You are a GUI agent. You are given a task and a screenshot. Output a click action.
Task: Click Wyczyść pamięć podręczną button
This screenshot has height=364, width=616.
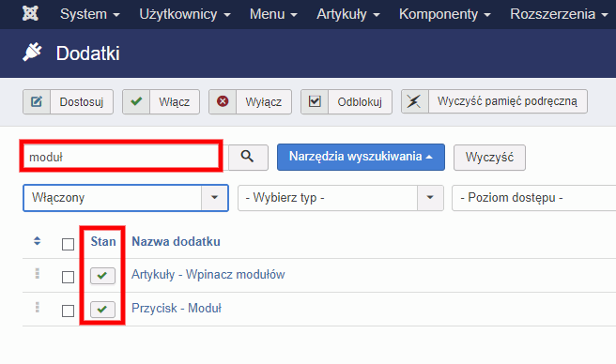pyautogui.click(x=494, y=101)
